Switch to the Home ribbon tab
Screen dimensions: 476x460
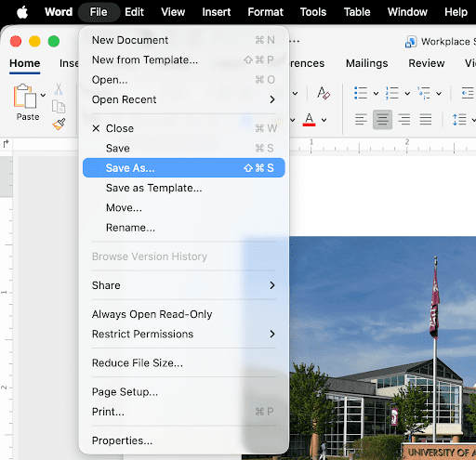point(25,63)
